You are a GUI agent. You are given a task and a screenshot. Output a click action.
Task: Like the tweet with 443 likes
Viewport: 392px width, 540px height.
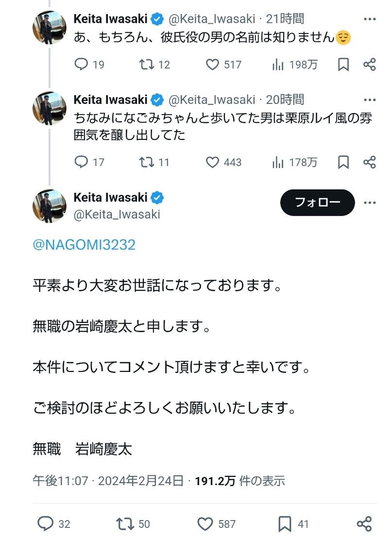coord(213,162)
